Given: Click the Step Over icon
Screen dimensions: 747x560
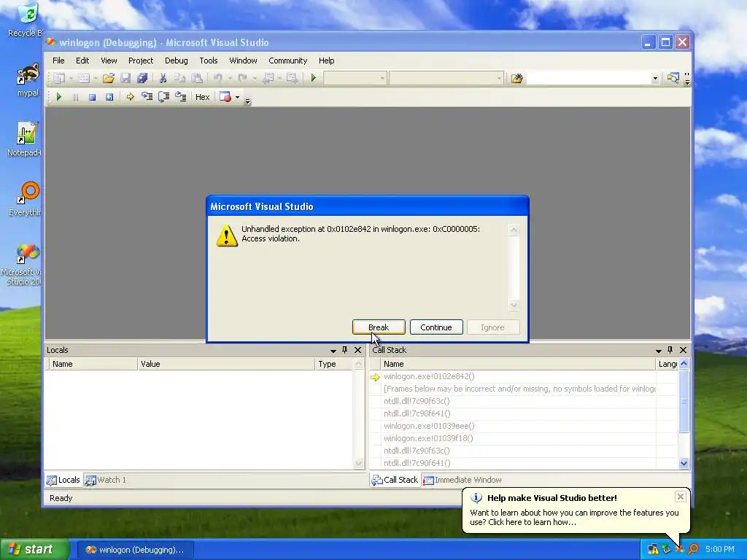Looking at the screenshot, I should pos(164,97).
